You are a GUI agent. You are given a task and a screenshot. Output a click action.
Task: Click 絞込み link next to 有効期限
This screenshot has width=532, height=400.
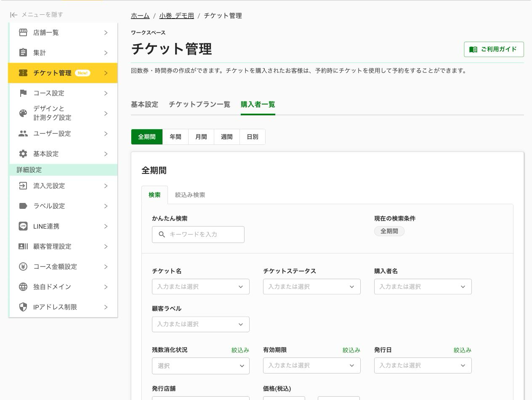click(x=351, y=350)
